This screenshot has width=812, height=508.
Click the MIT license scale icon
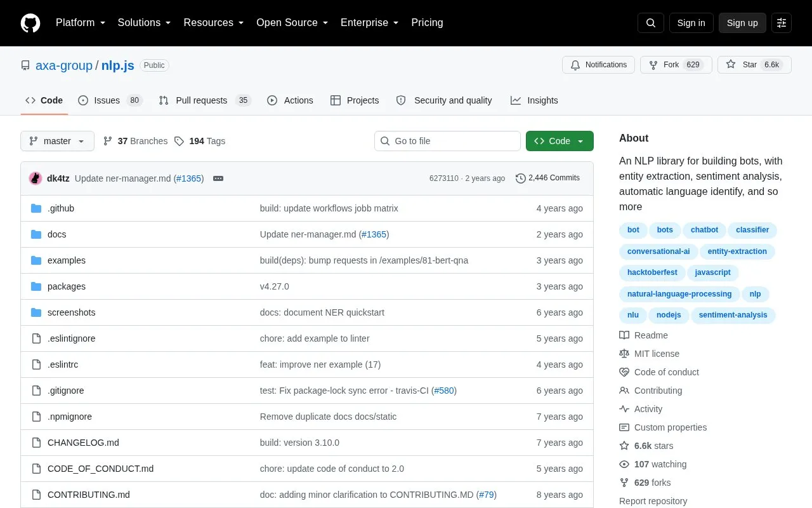coord(624,354)
